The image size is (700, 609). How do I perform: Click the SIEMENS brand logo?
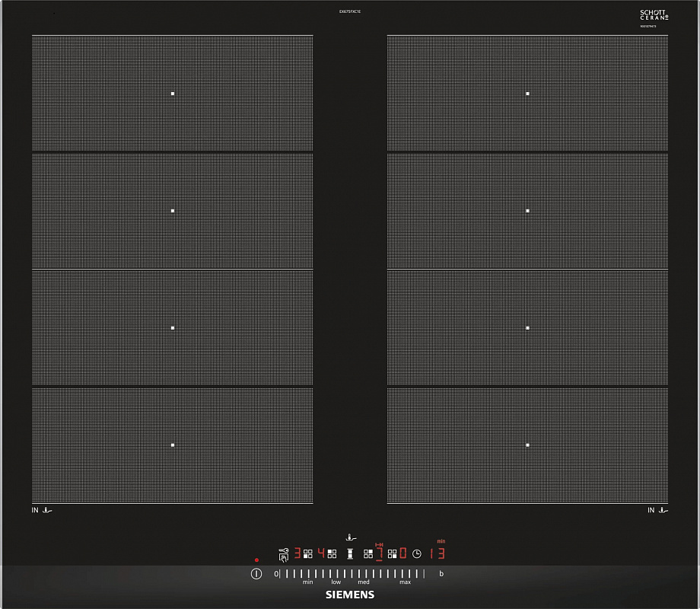click(x=350, y=595)
